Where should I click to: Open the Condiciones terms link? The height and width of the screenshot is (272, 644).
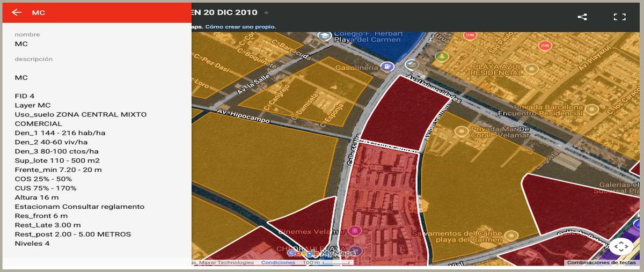click(x=278, y=262)
